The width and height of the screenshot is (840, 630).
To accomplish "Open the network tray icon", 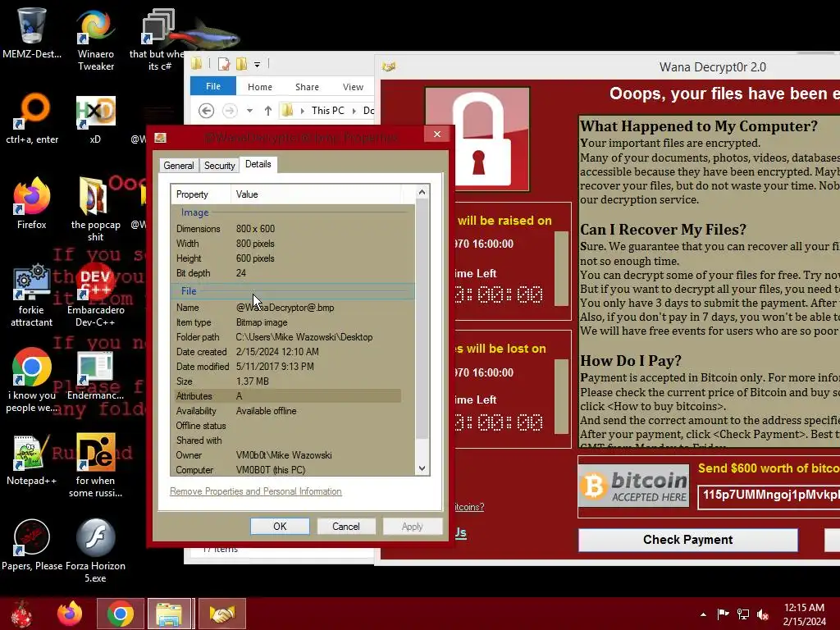I will [x=743, y=614].
